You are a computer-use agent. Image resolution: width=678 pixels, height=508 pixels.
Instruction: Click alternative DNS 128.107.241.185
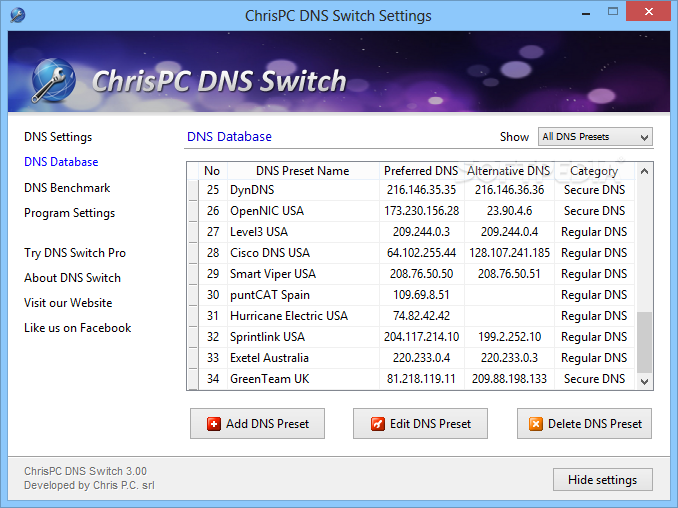tap(509, 253)
